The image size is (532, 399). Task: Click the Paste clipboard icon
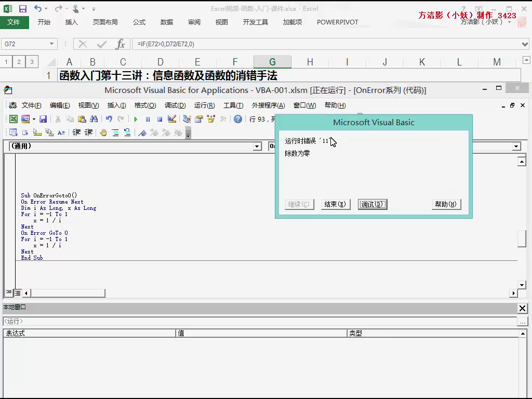82,119
